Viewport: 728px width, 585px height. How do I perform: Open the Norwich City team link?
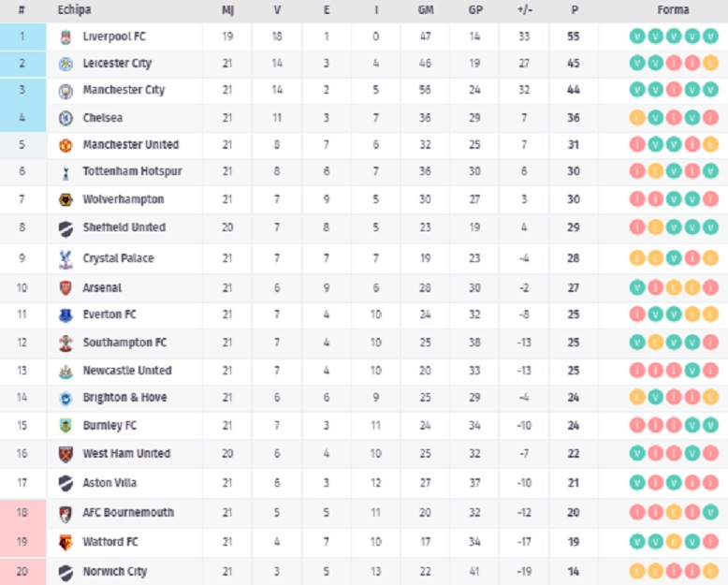pyautogui.click(x=115, y=572)
